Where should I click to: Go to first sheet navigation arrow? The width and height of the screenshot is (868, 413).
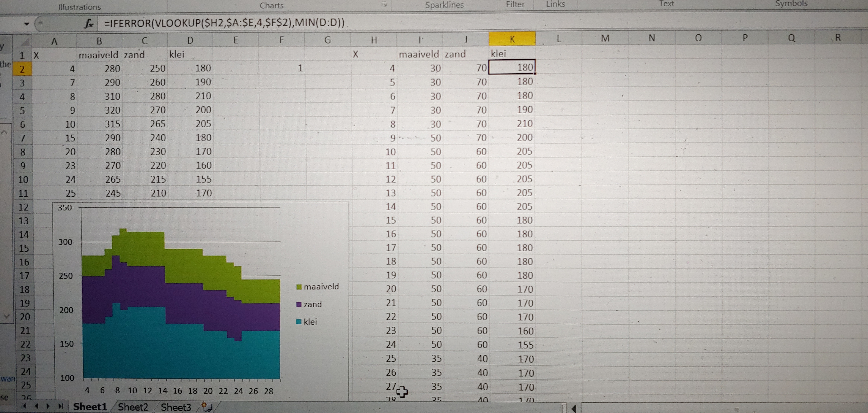coord(24,406)
